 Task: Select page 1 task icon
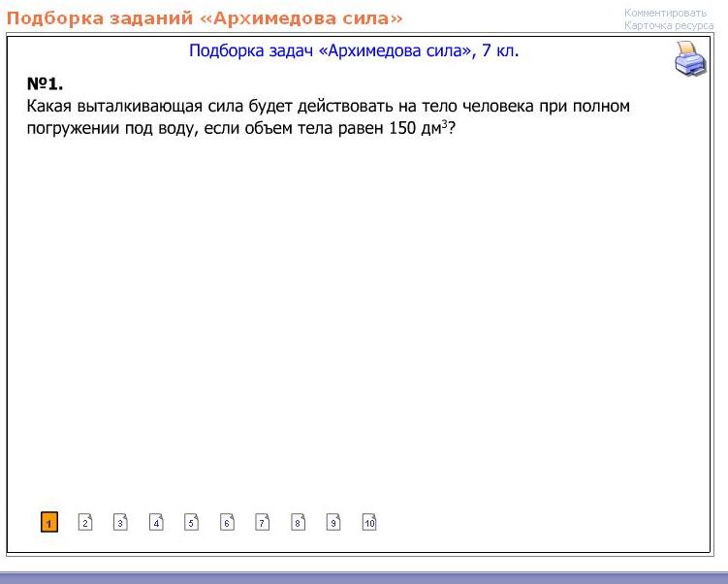pos(49,522)
